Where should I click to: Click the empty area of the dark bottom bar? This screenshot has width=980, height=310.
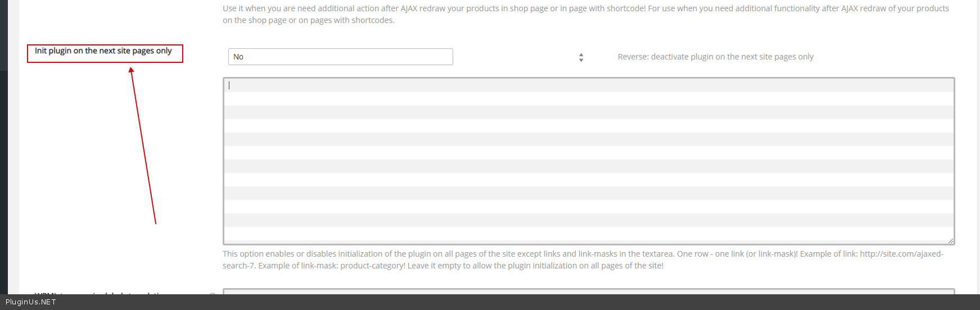point(506,302)
